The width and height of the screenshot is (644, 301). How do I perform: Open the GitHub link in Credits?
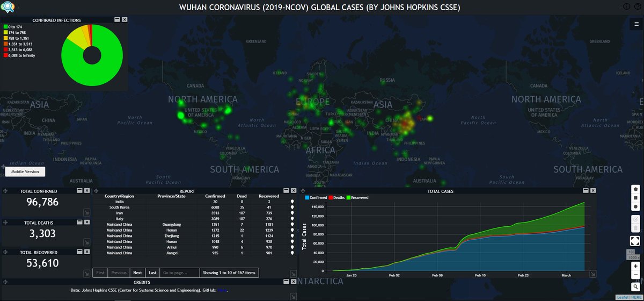click(223, 290)
